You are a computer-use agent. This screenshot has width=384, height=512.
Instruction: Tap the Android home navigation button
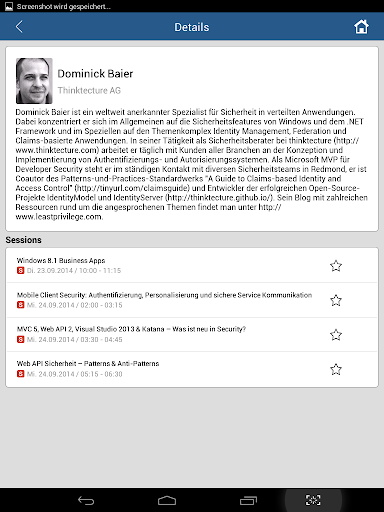[167, 500]
